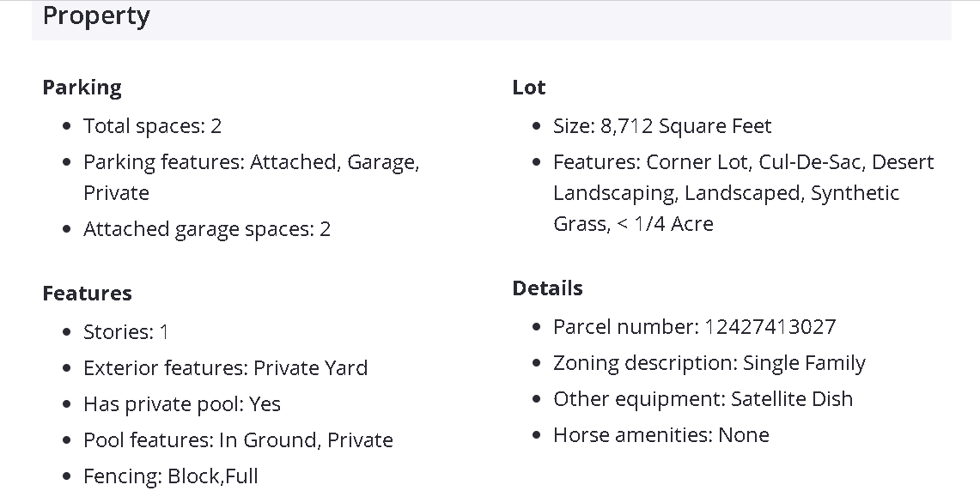This screenshot has height=503, width=980.
Task: Select the Has private pool: Yes line
Action: tap(181, 404)
